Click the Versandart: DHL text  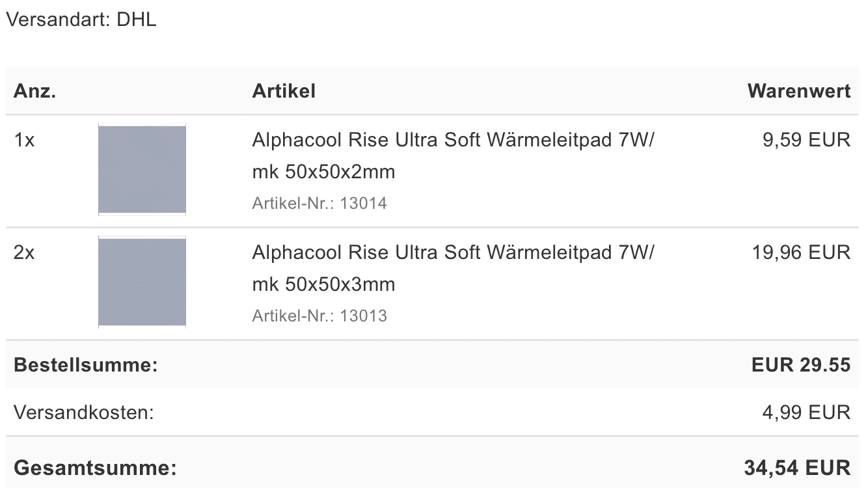[81, 20]
